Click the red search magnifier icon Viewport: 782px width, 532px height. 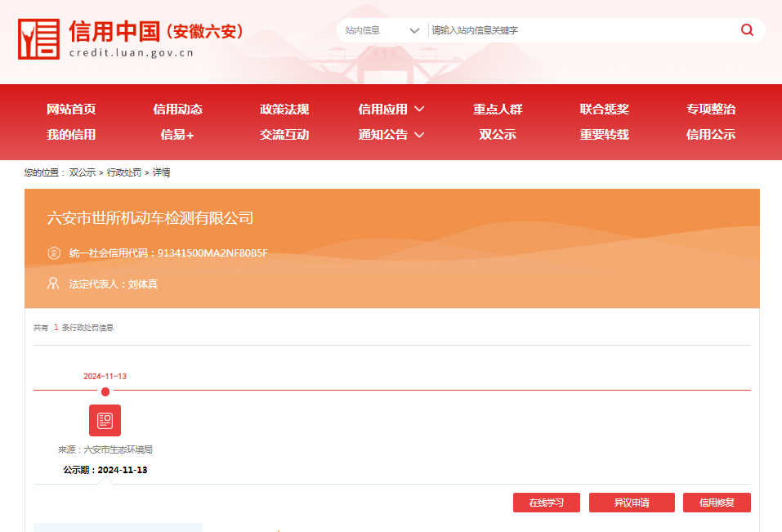coord(747,30)
